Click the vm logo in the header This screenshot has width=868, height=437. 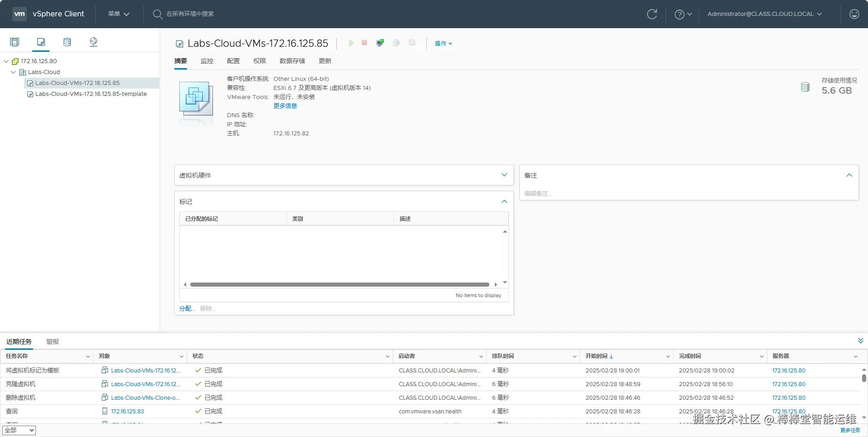20,14
